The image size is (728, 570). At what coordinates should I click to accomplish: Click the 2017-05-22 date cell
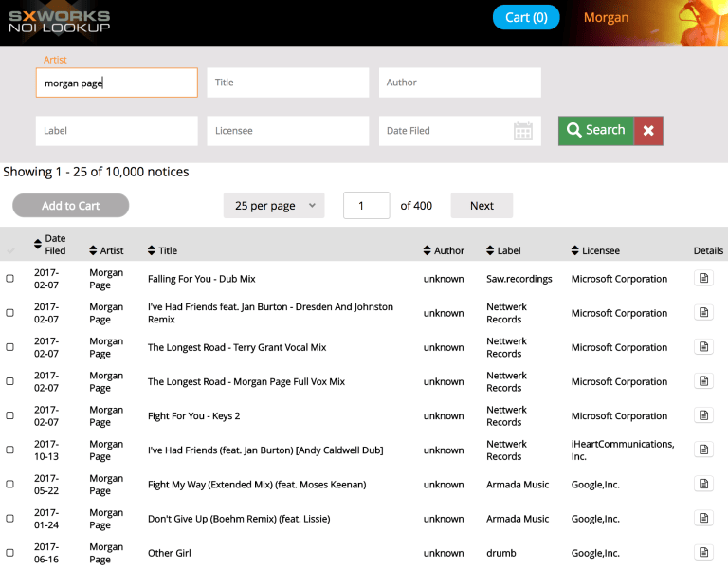tap(46, 485)
